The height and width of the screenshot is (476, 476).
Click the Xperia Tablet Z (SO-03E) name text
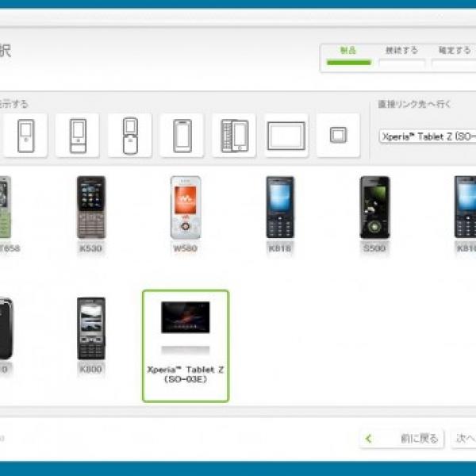click(x=186, y=374)
